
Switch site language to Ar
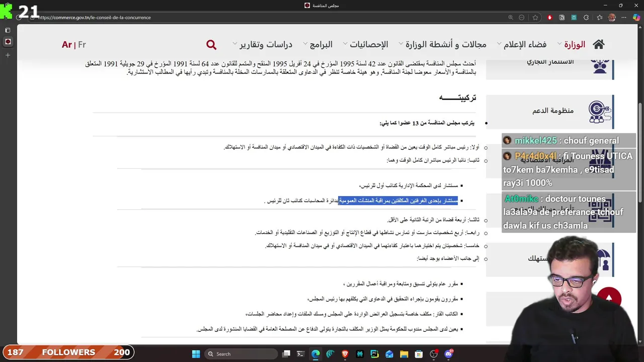tap(66, 44)
